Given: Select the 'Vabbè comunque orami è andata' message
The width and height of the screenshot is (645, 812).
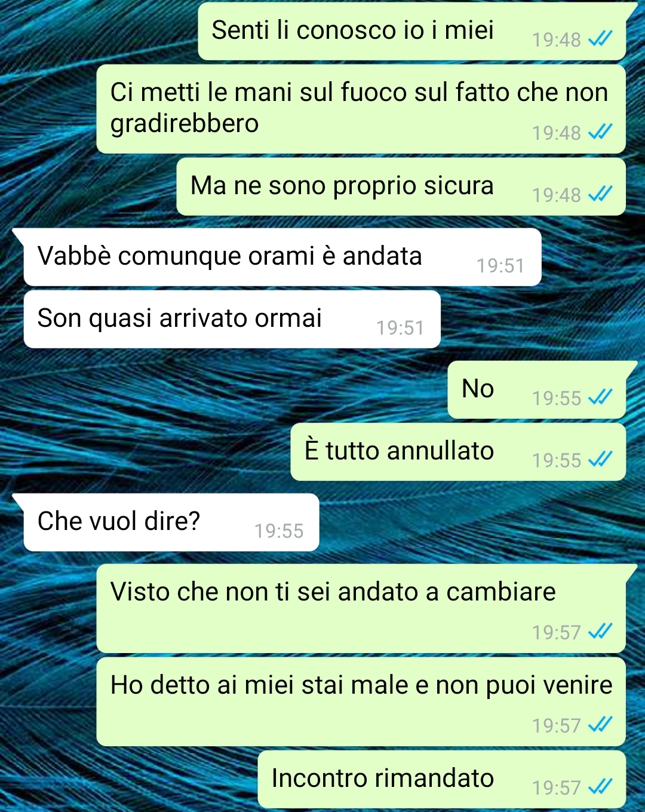Looking at the screenshot, I should tap(282, 257).
